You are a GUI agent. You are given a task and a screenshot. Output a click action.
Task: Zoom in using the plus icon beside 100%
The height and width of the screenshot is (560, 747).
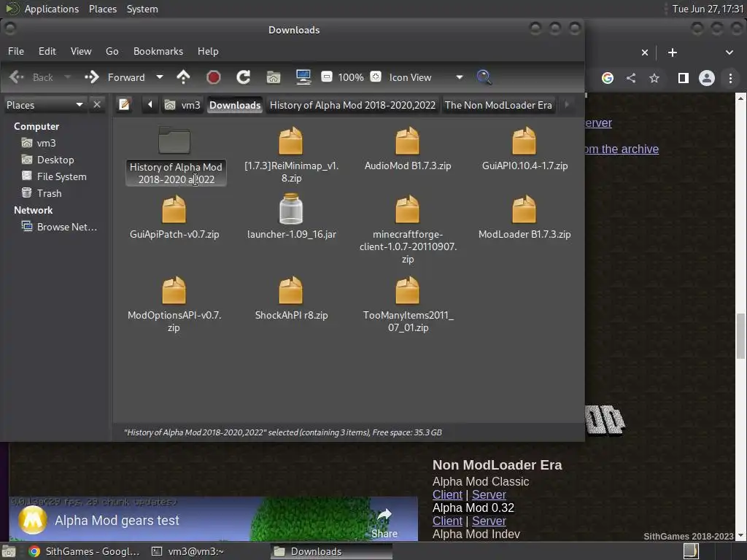376,77
